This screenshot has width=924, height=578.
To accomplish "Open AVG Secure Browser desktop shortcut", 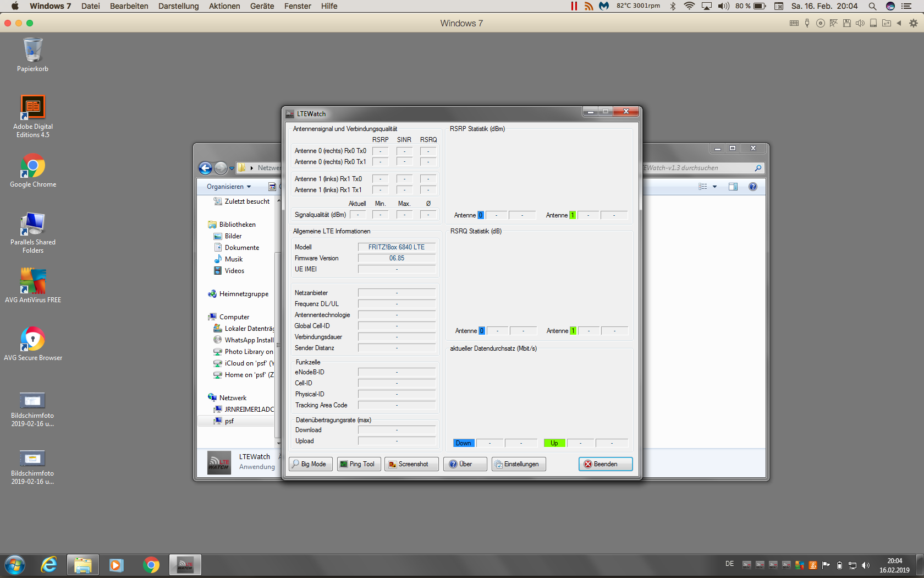I will click(x=32, y=343).
